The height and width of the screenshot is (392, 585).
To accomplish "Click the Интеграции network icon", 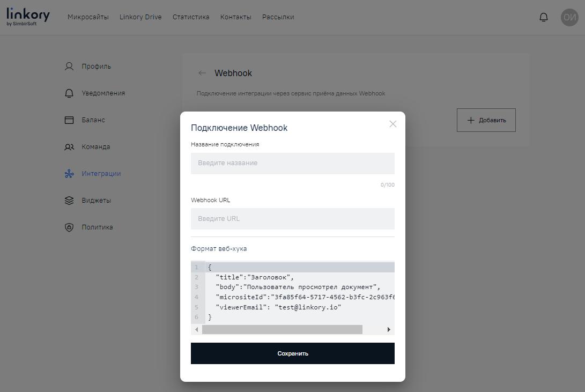I will click(69, 173).
